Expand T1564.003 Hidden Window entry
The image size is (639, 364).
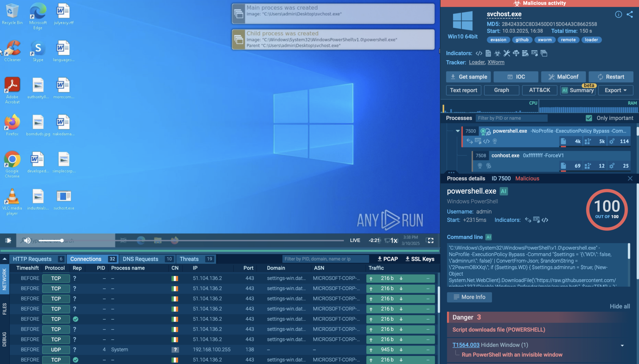point(622,345)
